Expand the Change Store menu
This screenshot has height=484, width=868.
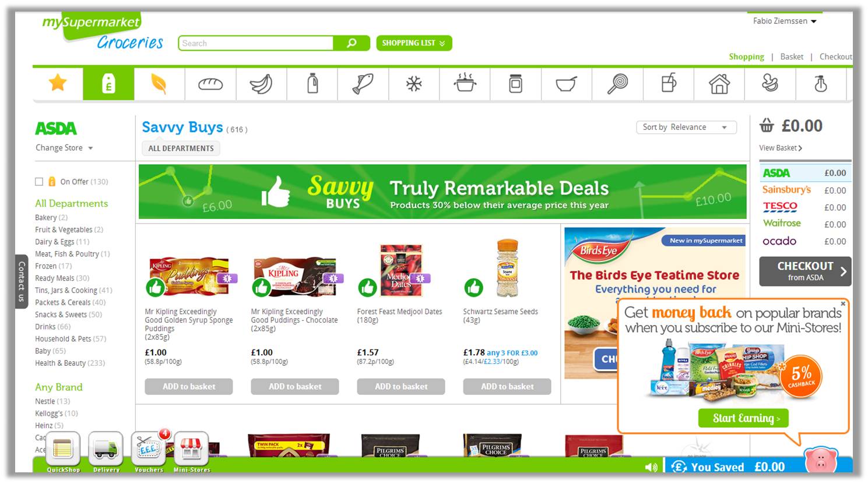[x=64, y=148]
